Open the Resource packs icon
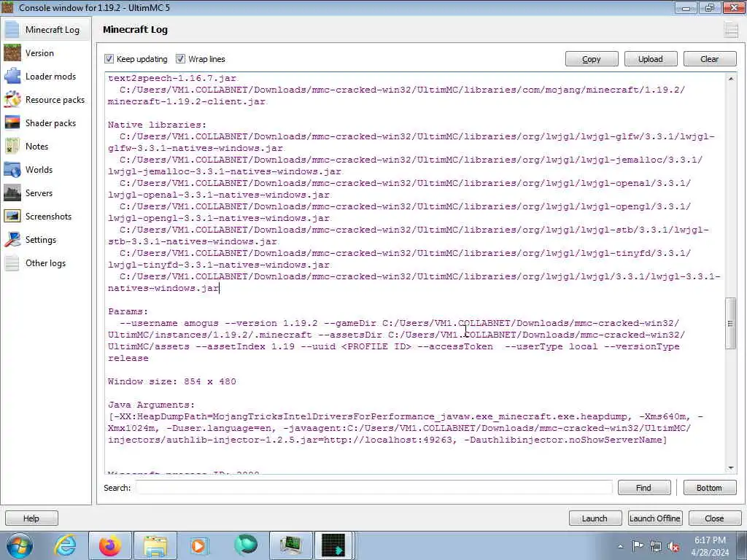This screenshot has width=747, height=560. (12, 99)
